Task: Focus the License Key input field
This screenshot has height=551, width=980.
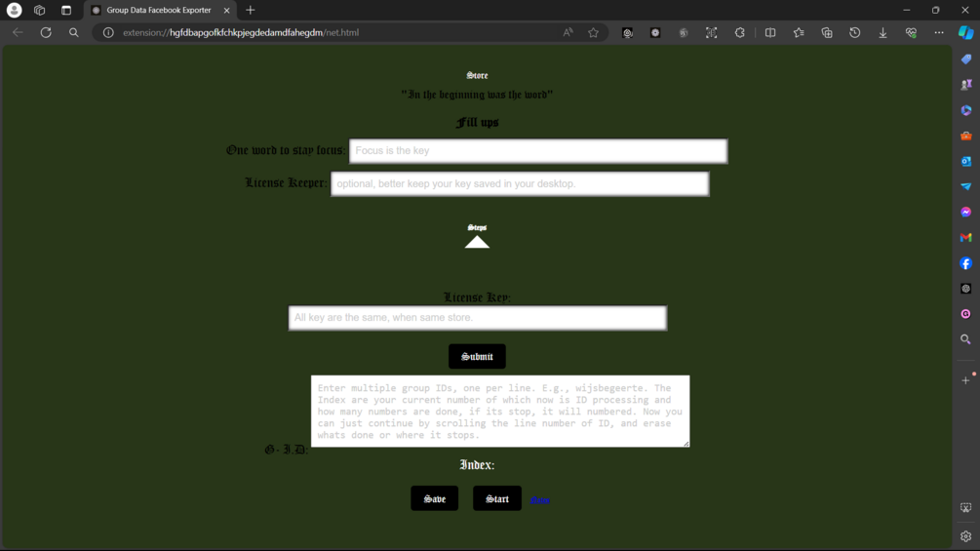Action: 478,317
